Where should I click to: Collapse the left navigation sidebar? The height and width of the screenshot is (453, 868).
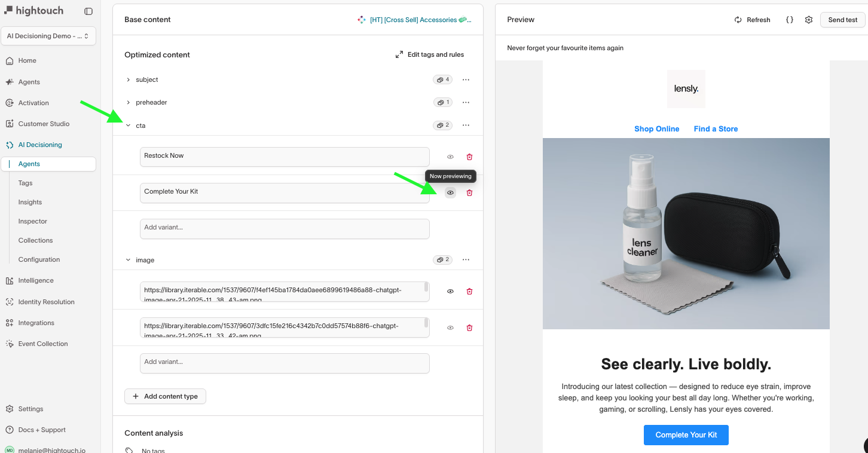(88, 11)
